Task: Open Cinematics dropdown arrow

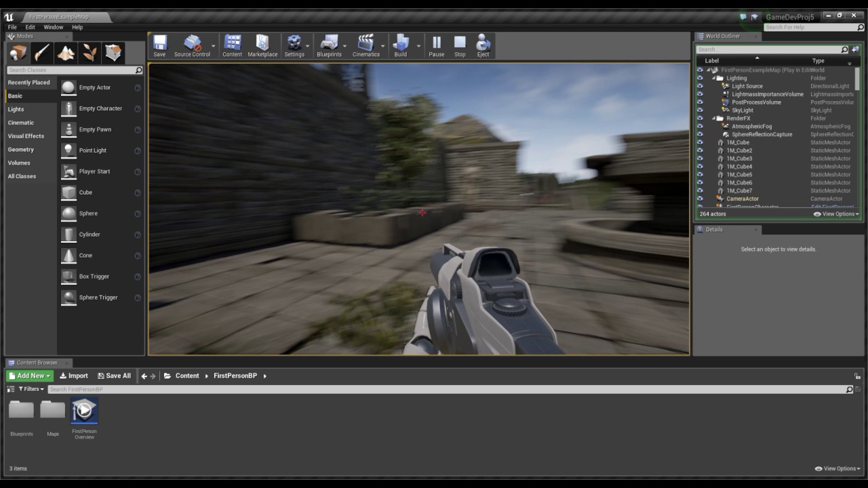Action: tap(383, 46)
